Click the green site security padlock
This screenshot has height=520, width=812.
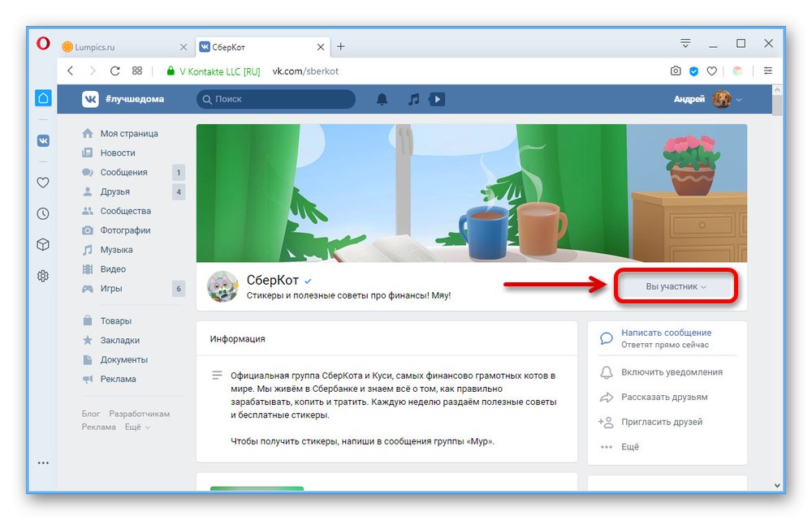click(x=171, y=71)
